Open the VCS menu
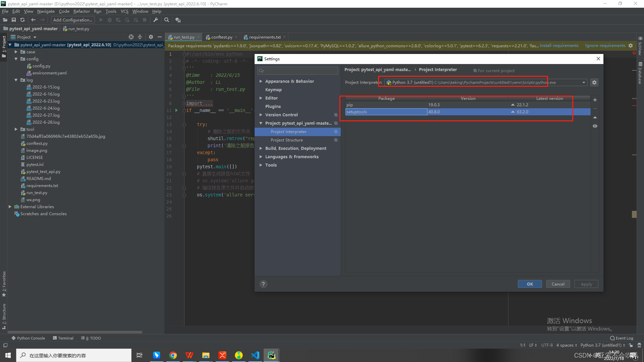644x362 pixels. pos(124,11)
